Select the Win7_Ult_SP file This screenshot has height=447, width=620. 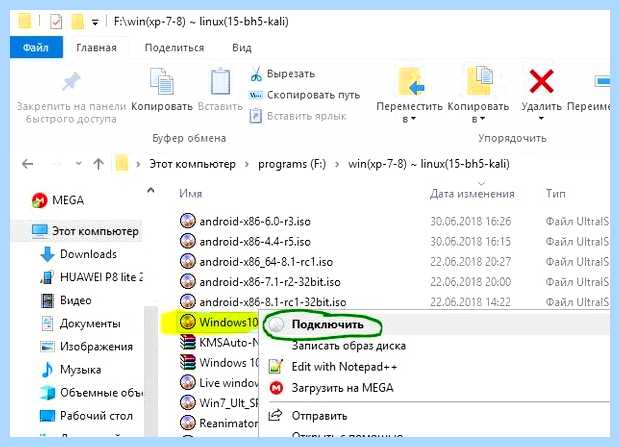(x=229, y=403)
